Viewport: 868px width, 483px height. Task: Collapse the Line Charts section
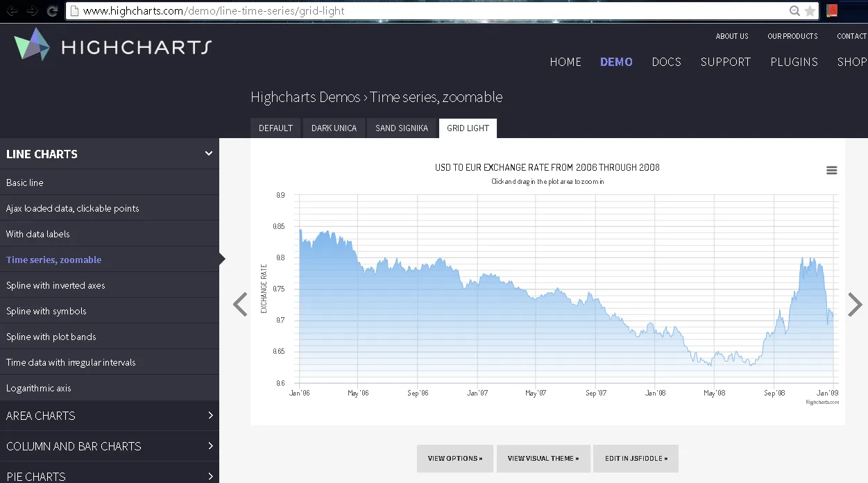coord(110,154)
